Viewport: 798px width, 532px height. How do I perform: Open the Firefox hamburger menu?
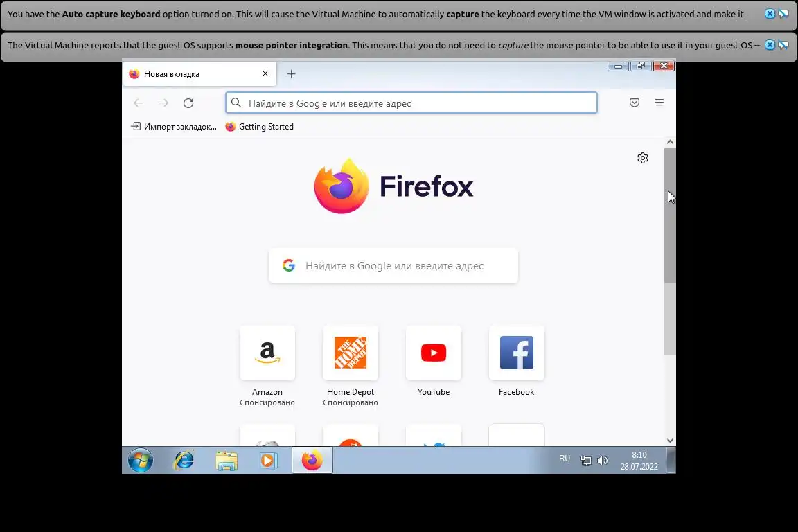point(659,103)
